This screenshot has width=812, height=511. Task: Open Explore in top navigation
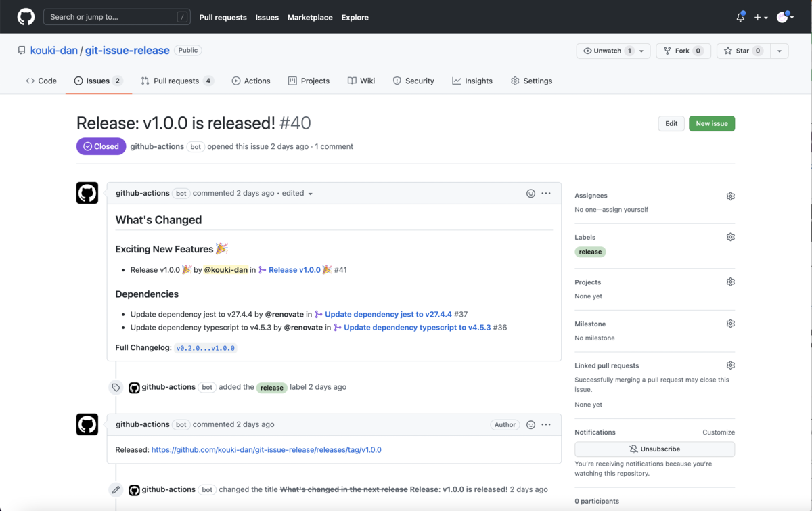pos(355,17)
